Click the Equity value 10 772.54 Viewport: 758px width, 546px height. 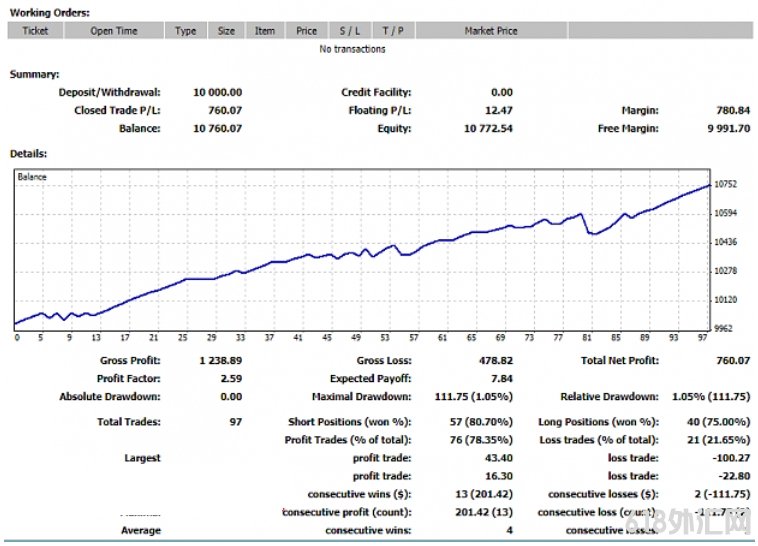click(x=488, y=129)
